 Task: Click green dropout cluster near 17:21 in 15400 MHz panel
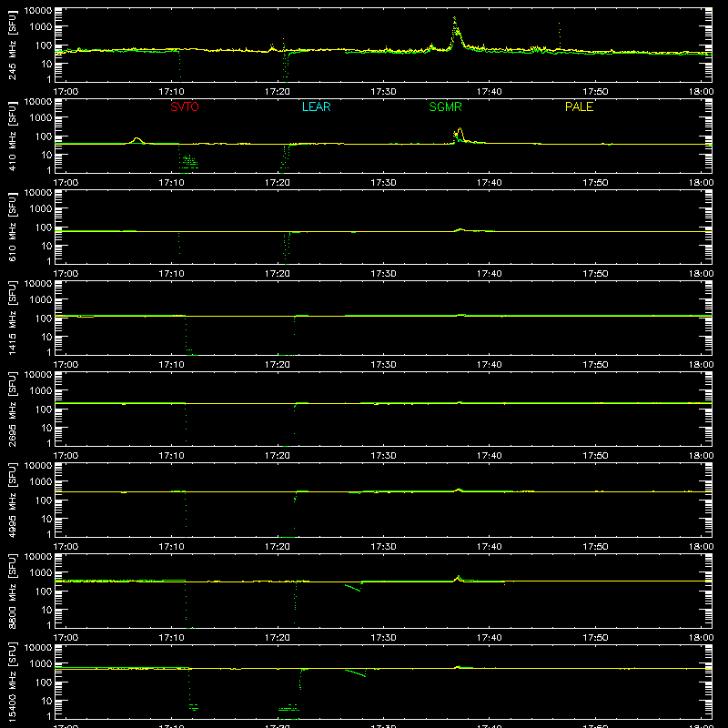[x=288, y=709]
